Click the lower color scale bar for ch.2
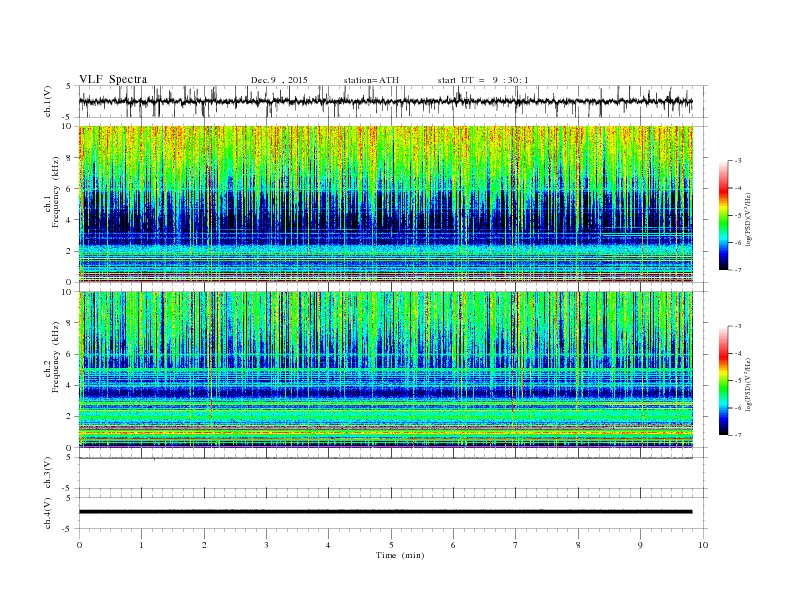The height and width of the screenshot is (612, 792). coord(724,381)
